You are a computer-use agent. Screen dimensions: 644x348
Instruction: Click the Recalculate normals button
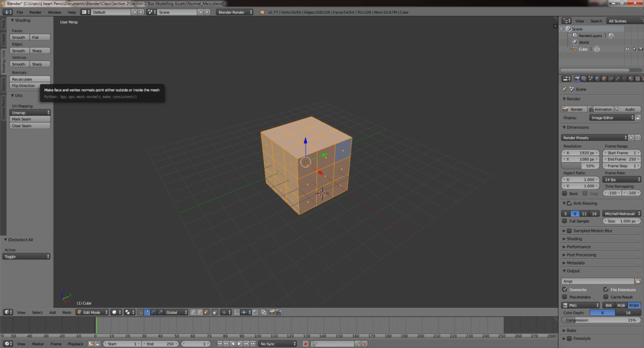pyautogui.click(x=30, y=79)
